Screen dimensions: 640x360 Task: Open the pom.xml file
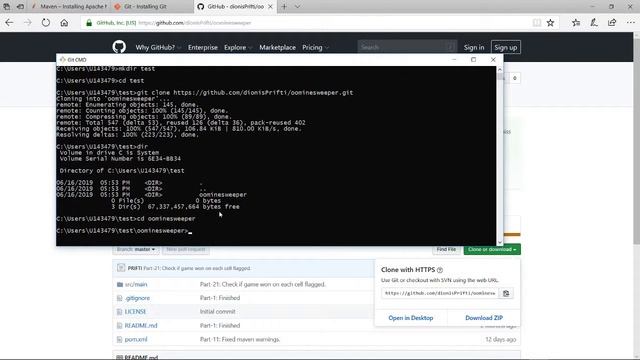tap(136, 339)
